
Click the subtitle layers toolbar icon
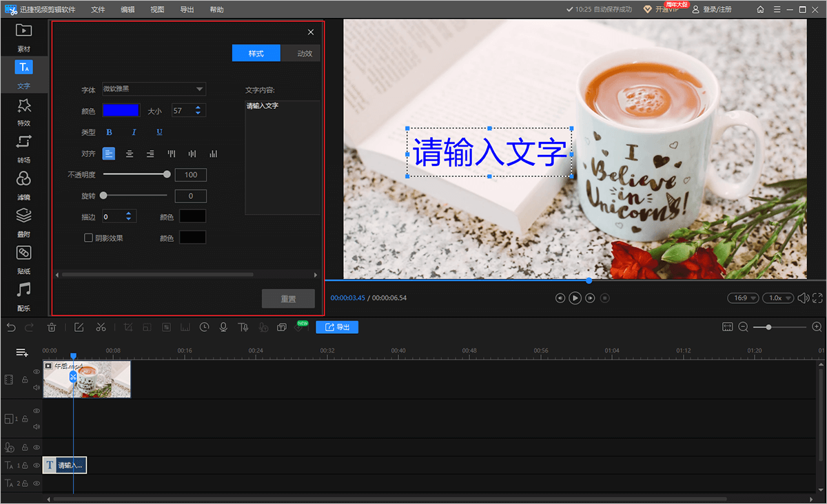281,327
